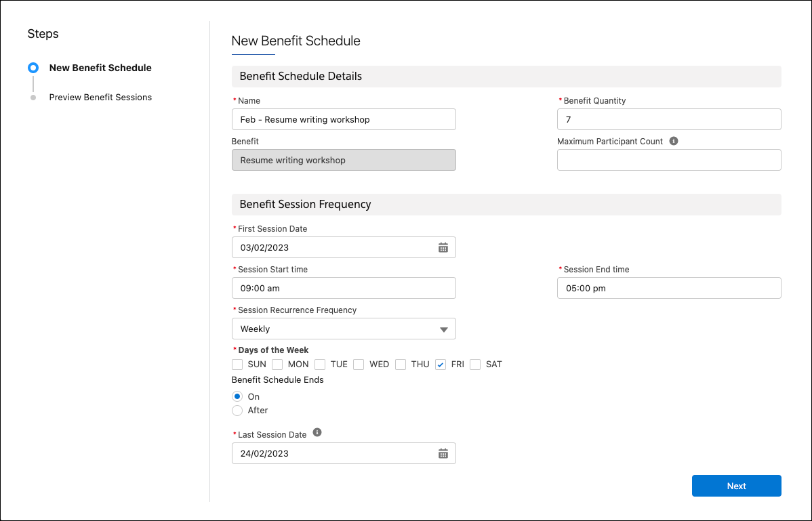Open the Last Session Date calendar icon

pos(443,453)
